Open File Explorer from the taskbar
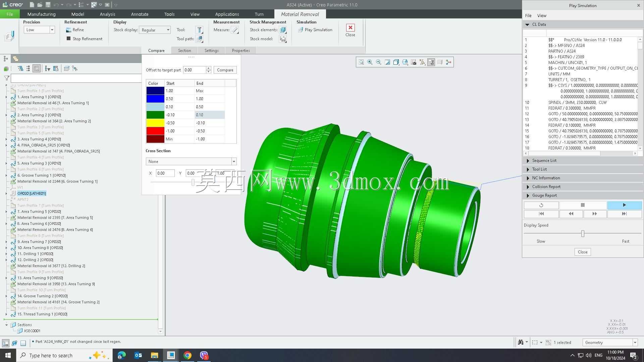The width and height of the screenshot is (644, 362). tap(154, 355)
